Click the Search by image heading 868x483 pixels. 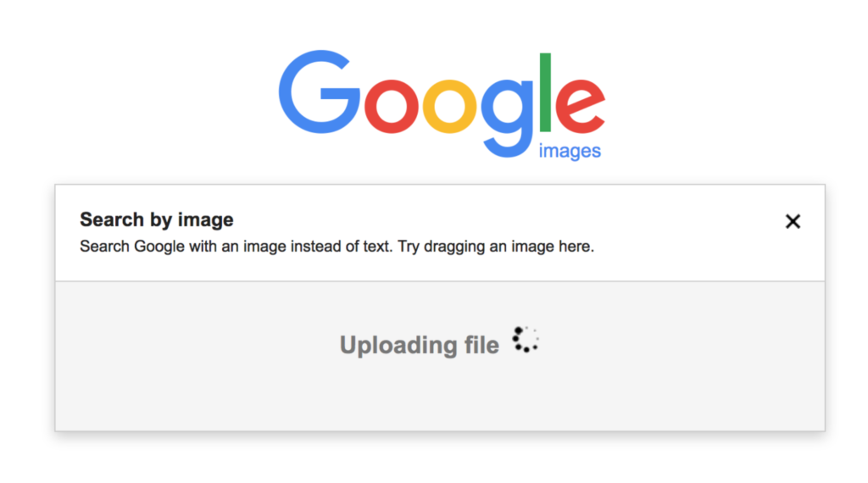click(x=157, y=219)
